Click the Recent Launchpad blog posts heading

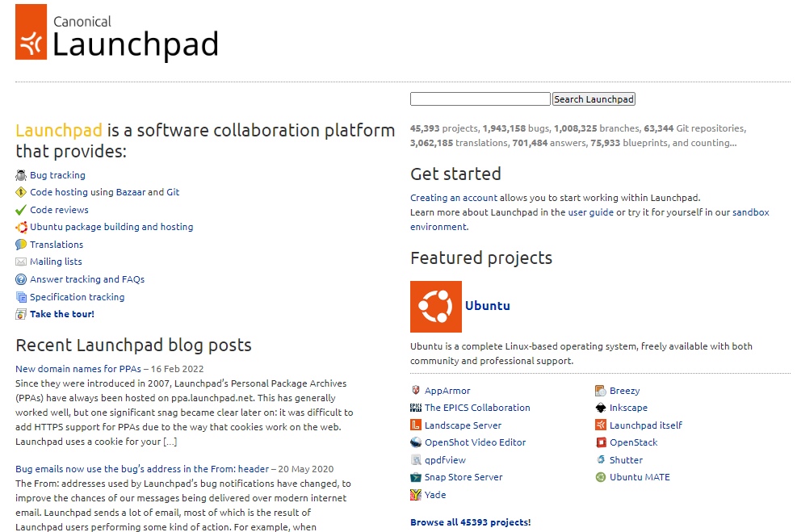[x=134, y=346]
